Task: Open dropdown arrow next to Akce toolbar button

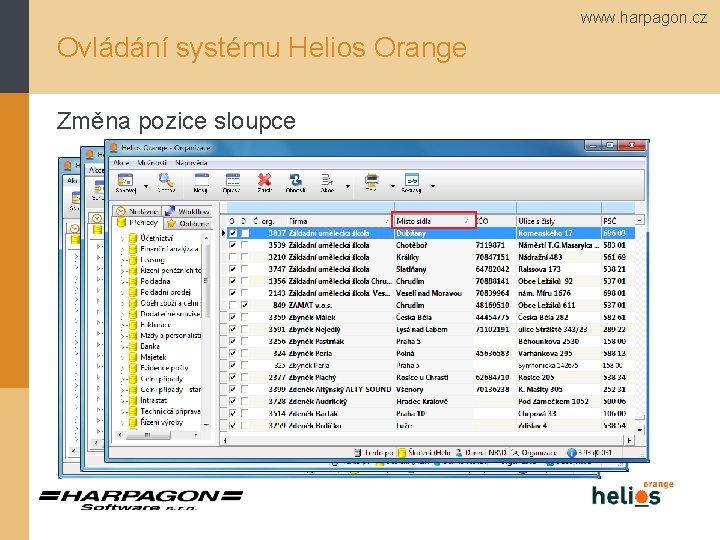Action: click(x=348, y=186)
